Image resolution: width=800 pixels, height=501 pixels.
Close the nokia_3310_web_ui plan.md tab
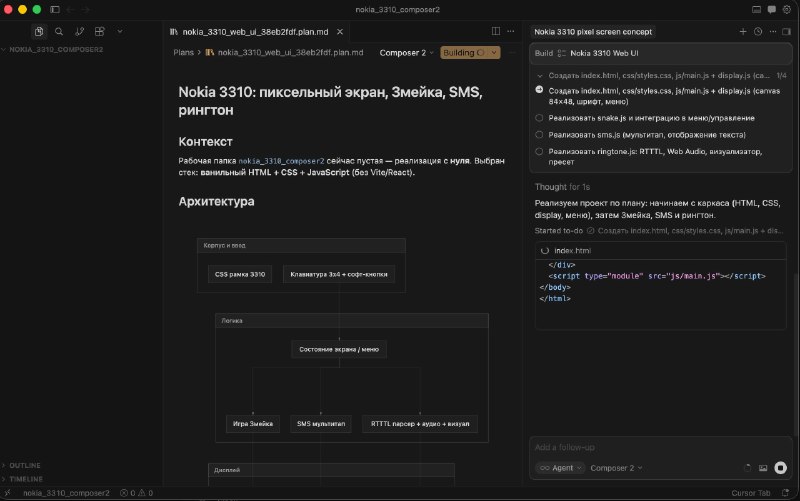(x=340, y=32)
